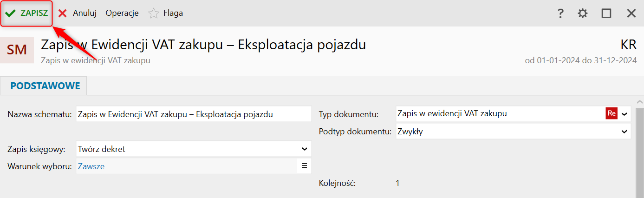This screenshot has height=198, width=644.
Task: Click the red Re icon in Typ dokumentu
Action: [611, 113]
